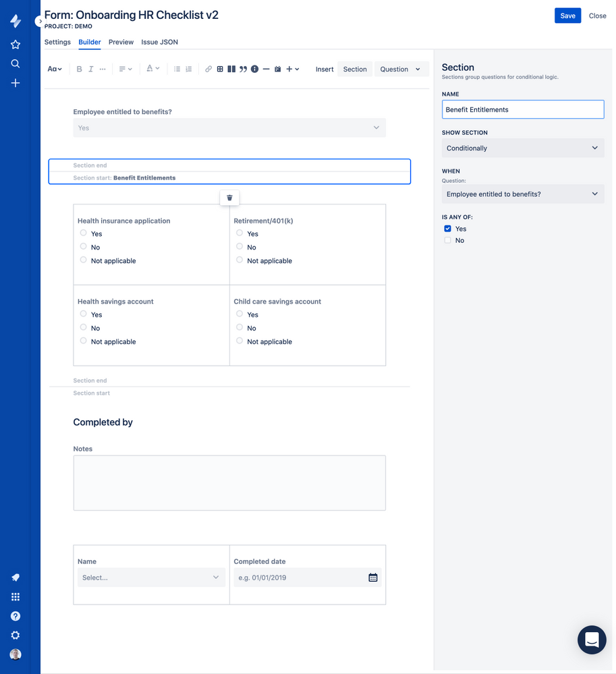Click the calendar icon in Completed date
Viewport: 616px width, 674px height.
click(372, 578)
